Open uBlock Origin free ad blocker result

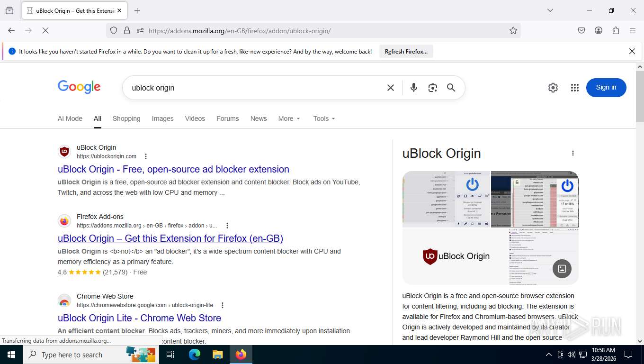pyautogui.click(x=173, y=169)
